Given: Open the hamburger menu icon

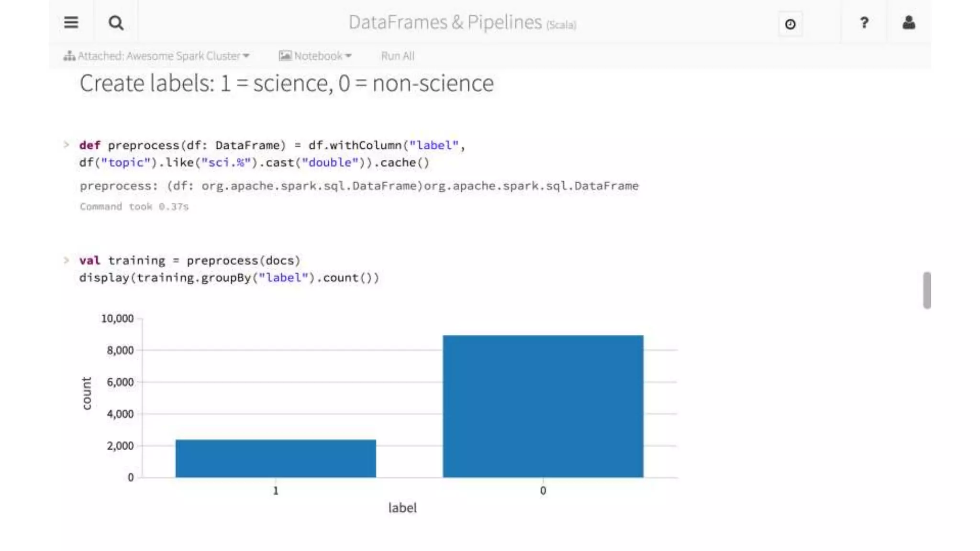Looking at the screenshot, I should coord(71,22).
